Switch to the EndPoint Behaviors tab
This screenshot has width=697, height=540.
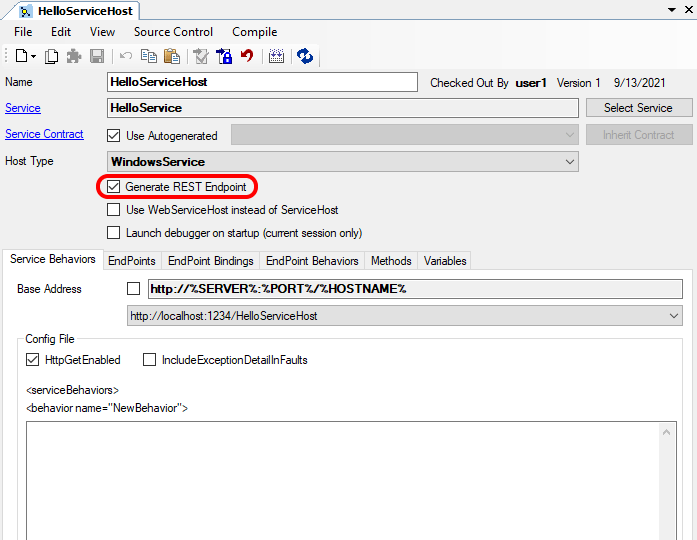pyautogui.click(x=312, y=261)
